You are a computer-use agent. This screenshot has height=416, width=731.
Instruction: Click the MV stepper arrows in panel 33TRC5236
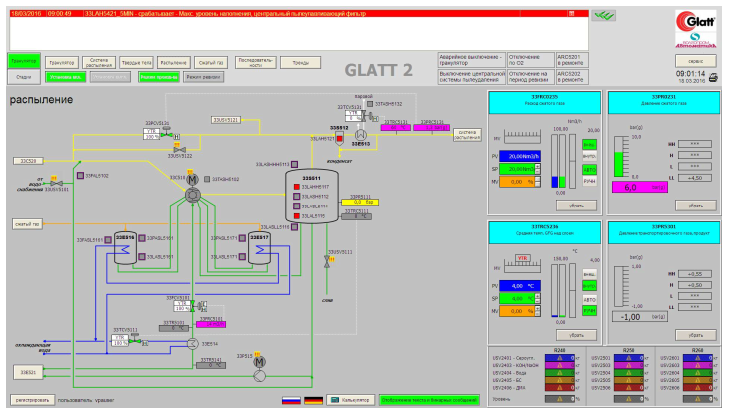click(x=538, y=311)
